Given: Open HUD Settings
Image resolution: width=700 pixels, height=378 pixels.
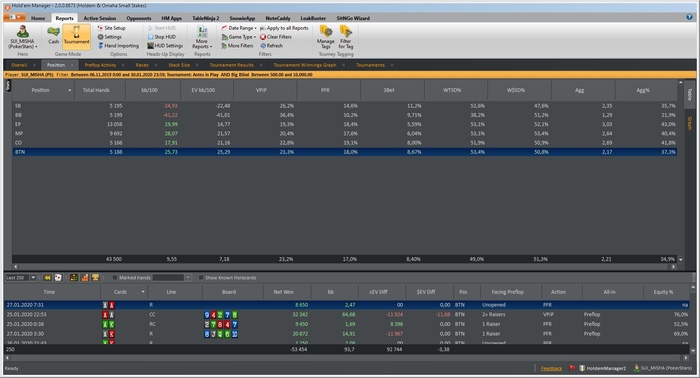Looking at the screenshot, I should pyautogui.click(x=165, y=46).
